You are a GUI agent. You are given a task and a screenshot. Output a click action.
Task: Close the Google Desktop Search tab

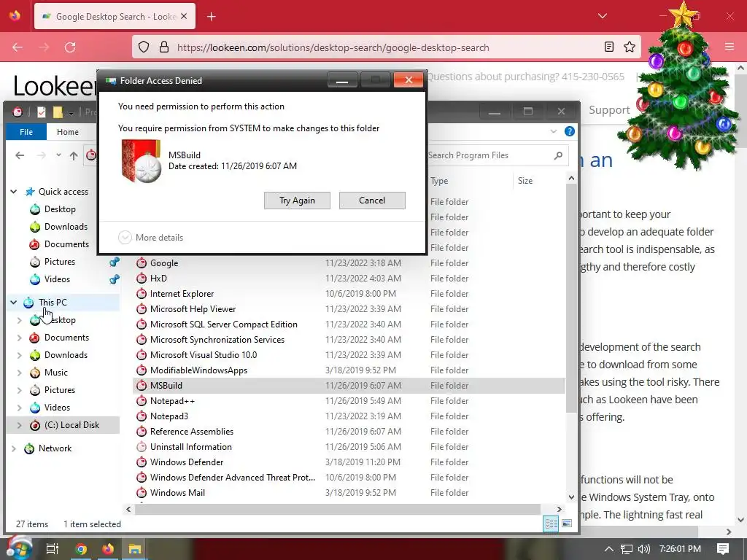point(184,17)
